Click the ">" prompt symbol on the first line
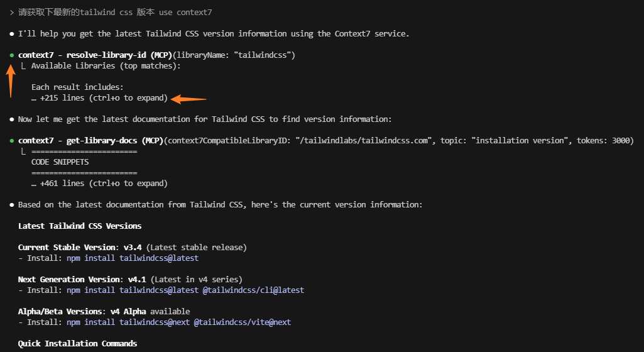The width and height of the screenshot is (644, 352). click(11, 13)
